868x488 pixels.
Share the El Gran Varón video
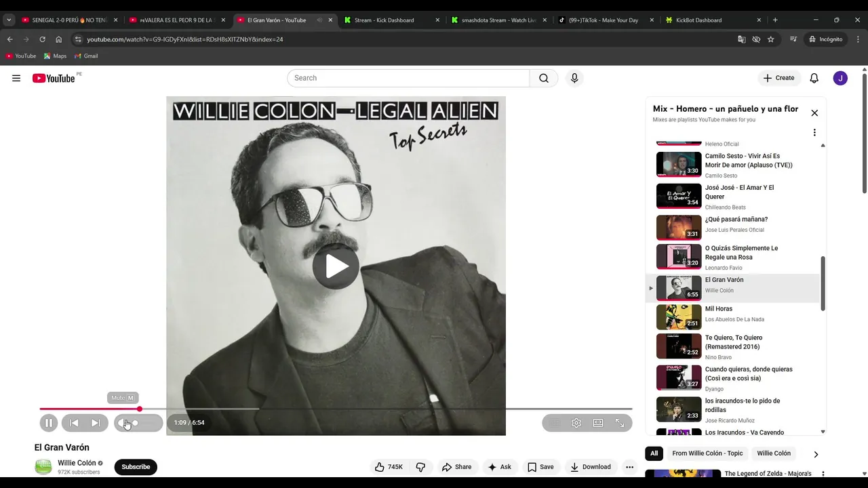[x=456, y=467]
